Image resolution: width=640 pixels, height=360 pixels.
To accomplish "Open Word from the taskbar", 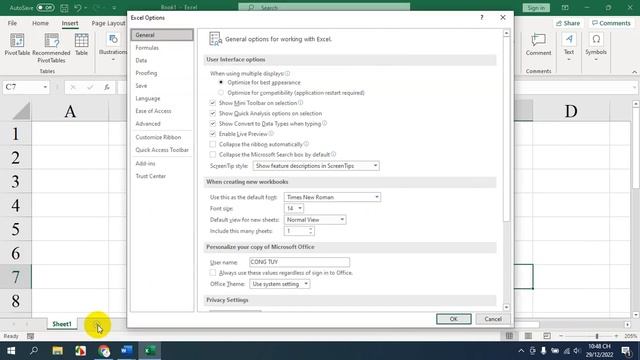I will [x=127, y=351].
